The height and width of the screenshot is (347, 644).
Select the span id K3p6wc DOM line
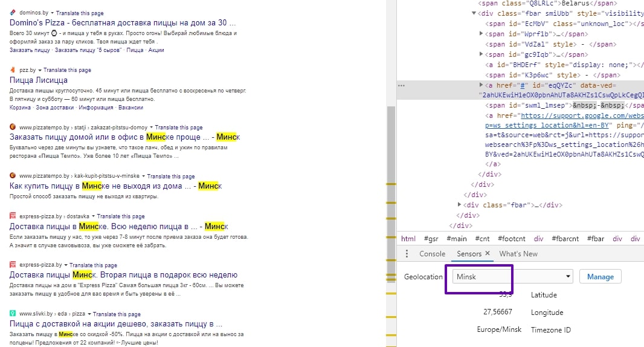click(x=552, y=75)
